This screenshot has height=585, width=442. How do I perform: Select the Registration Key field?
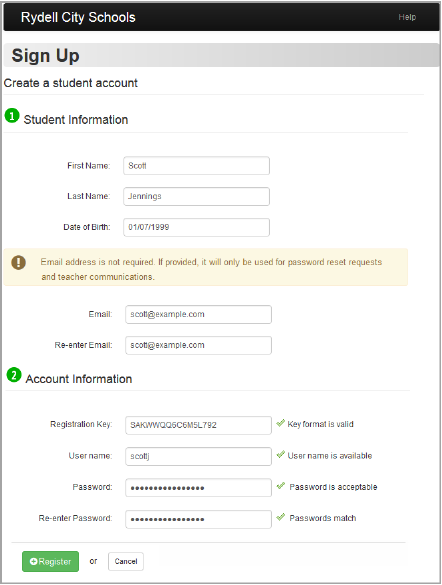click(198, 425)
